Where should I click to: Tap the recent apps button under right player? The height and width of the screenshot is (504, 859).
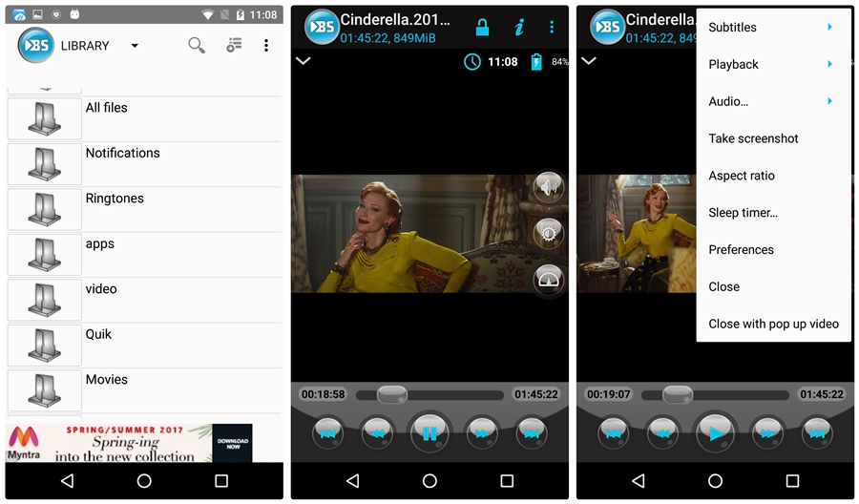coord(792,481)
